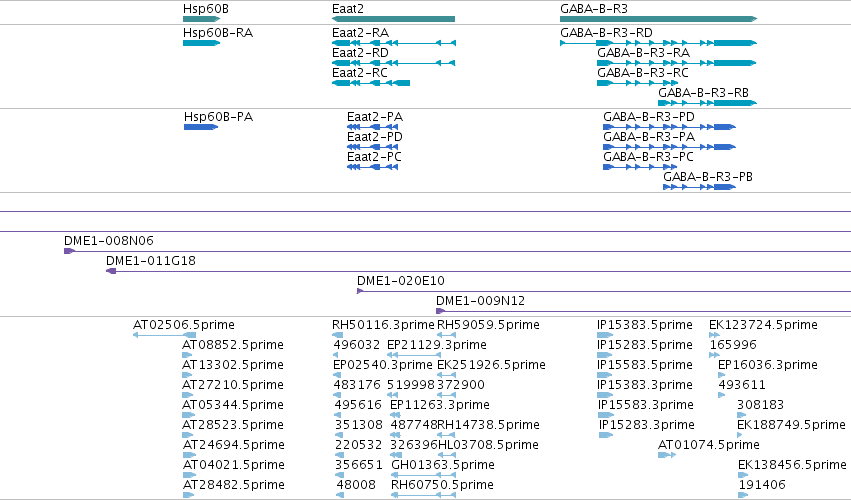Image resolution: width=851 pixels, height=500 pixels.
Task: Select the Eaat2-RC transcript glyph
Action: (371, 83)
